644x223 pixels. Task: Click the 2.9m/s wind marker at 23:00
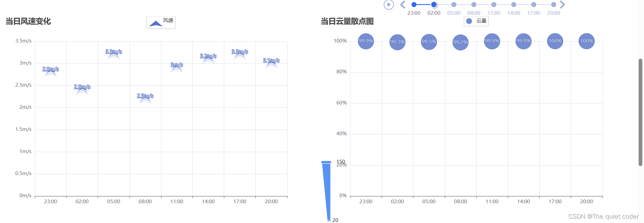coord(51,72)
